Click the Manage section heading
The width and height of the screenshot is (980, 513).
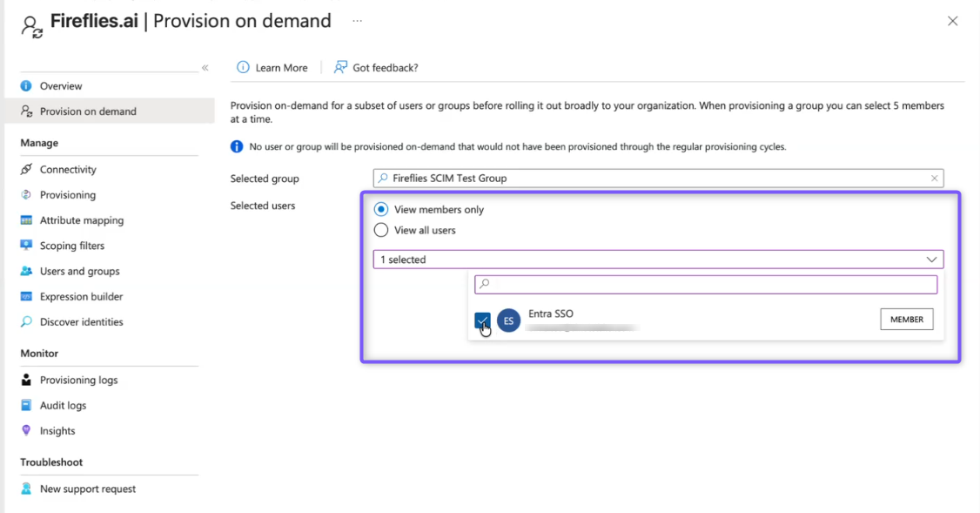39,143
